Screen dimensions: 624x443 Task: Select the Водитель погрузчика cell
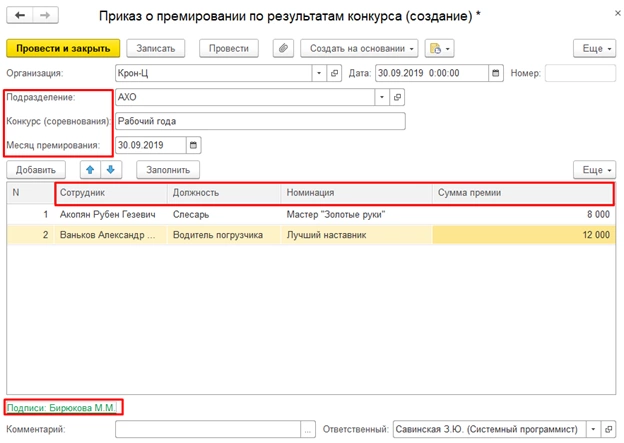(224, 235)
